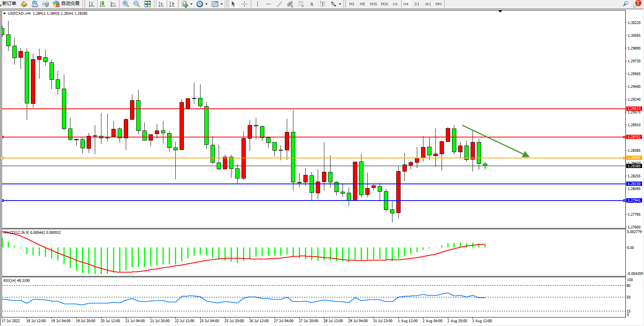644x326 pixels.
Task: Click the orange 1.28485 price level label
Action: [x=634, y=158]
